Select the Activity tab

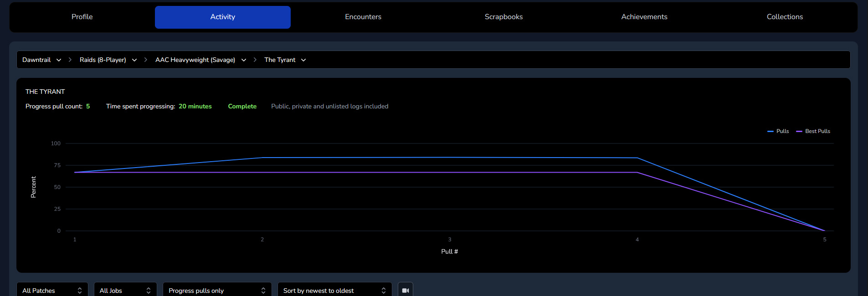pos(223,17)
